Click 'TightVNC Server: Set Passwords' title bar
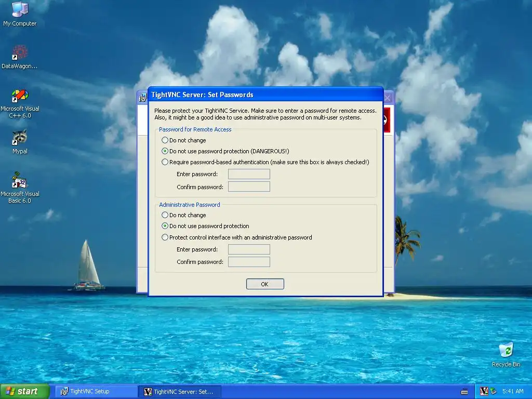Screen dimensions: 532x399 265,95
